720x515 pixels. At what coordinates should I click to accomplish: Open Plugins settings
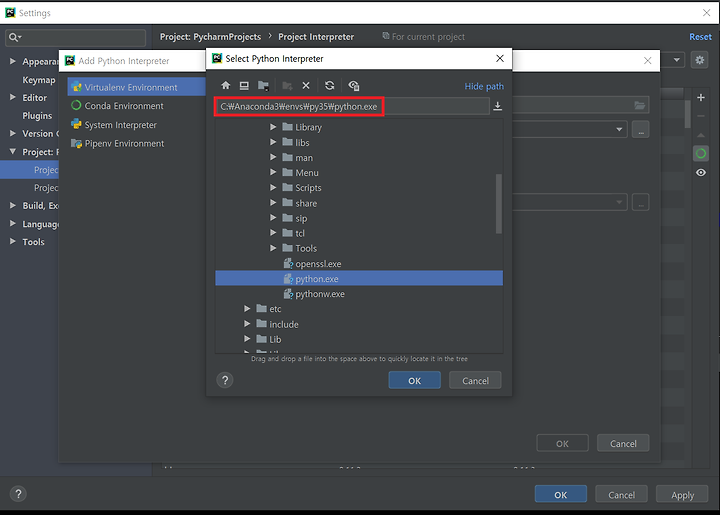tap(37, 116)
